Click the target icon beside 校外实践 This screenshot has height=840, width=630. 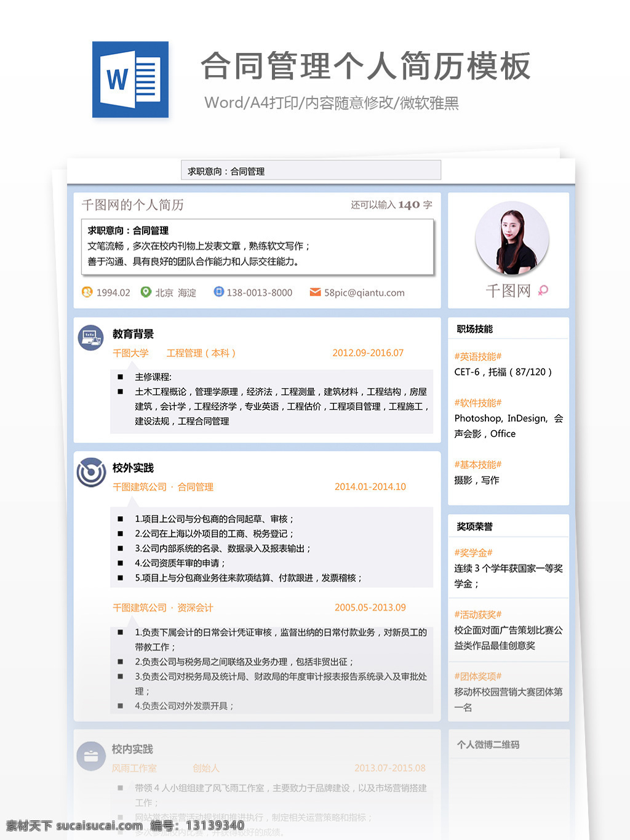point(91,473)
